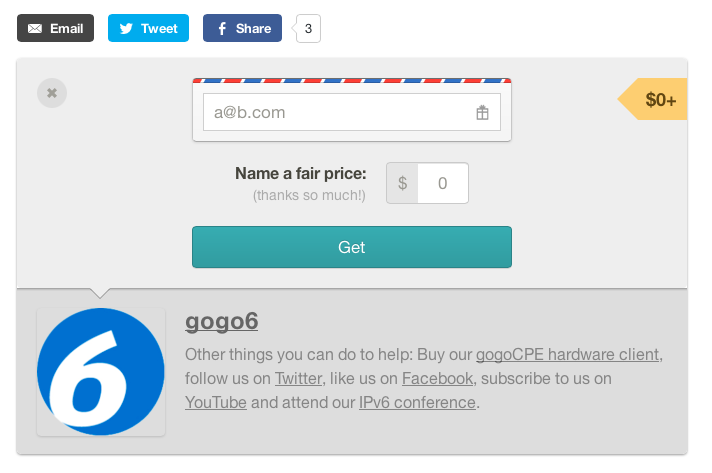712x473 pixels.
Task: Follow the Twitter link in the description
Action: click(x=298, y=378)
